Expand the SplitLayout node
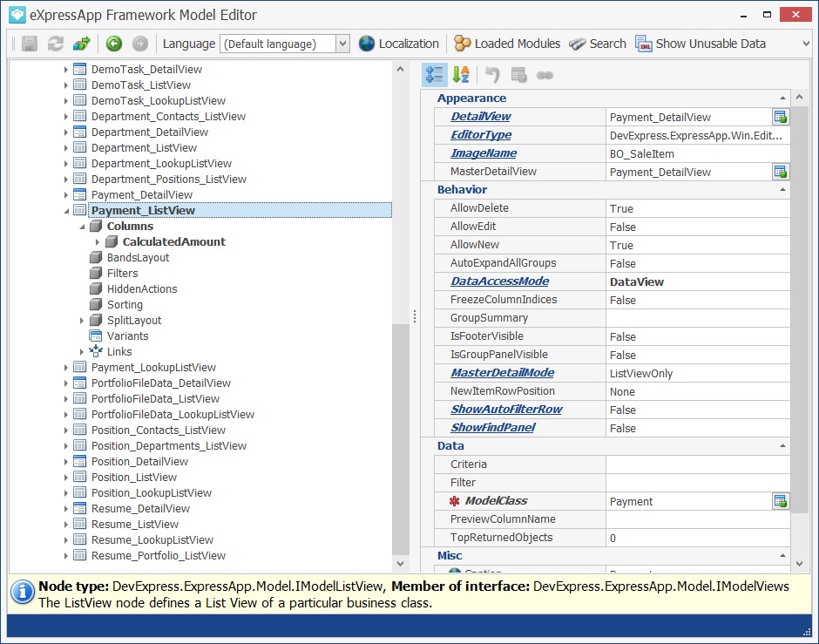Screen dimensions: 819x644 pos(82,320)
